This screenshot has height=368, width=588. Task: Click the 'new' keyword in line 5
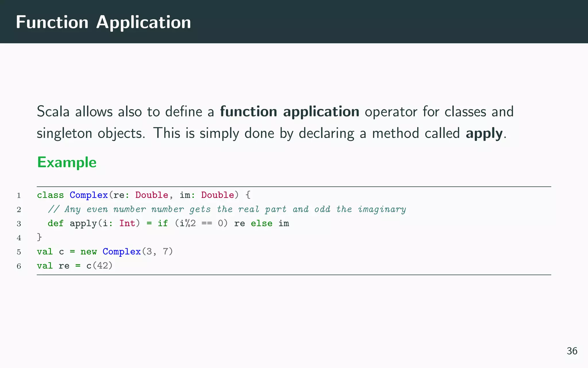coord(88,252)
